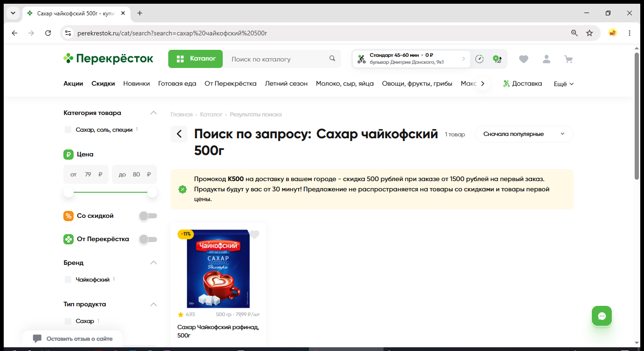Go back using the search results arrow

pos(179,134)
